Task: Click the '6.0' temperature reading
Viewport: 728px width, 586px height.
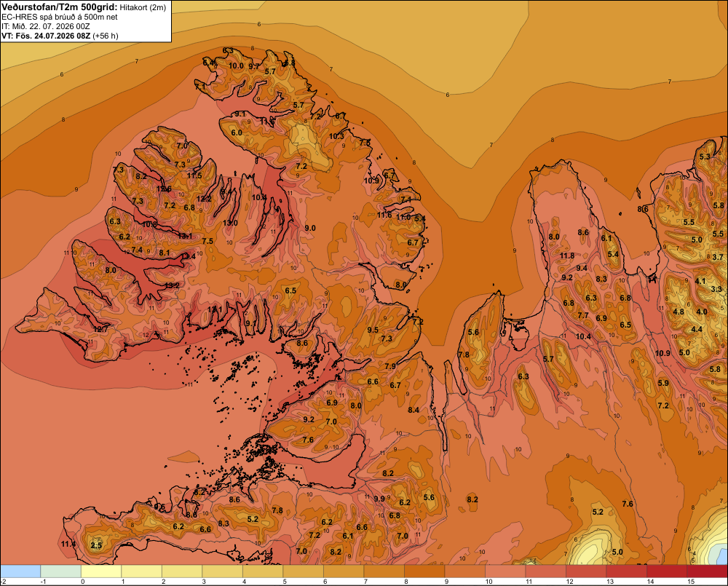Action: click(x=237, y=132)
